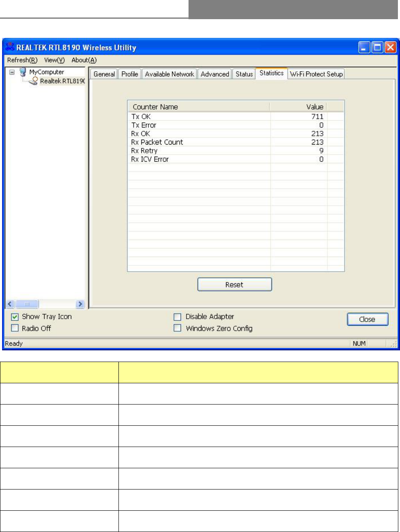Maximize the Wireless Utility window
The height and width of the screenshot is (532, 400).
coord(377,47)
